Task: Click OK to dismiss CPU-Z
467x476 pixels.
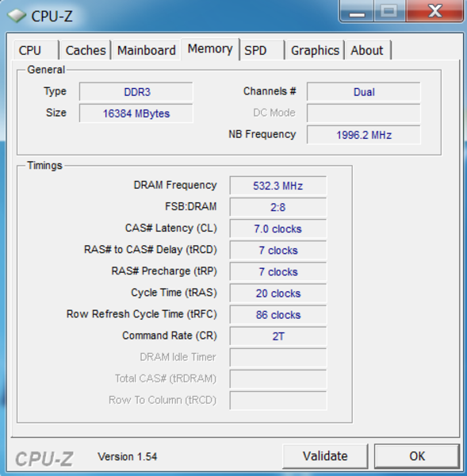Action: (x=417, y=456)
